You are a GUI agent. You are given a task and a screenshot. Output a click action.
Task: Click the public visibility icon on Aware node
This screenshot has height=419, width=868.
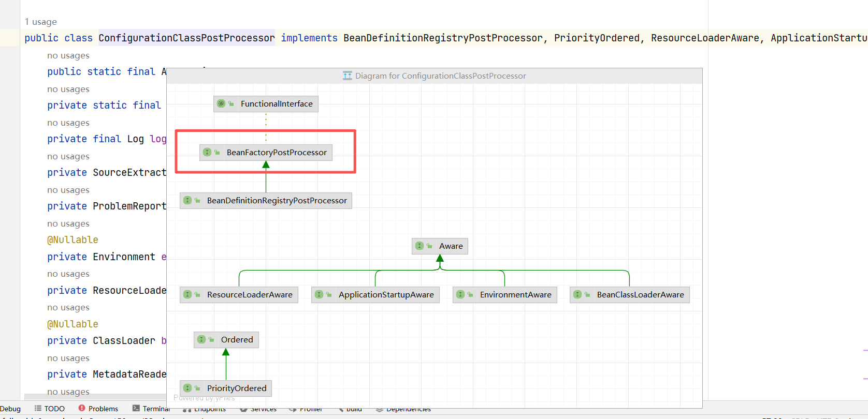click(x=429, y=246)
